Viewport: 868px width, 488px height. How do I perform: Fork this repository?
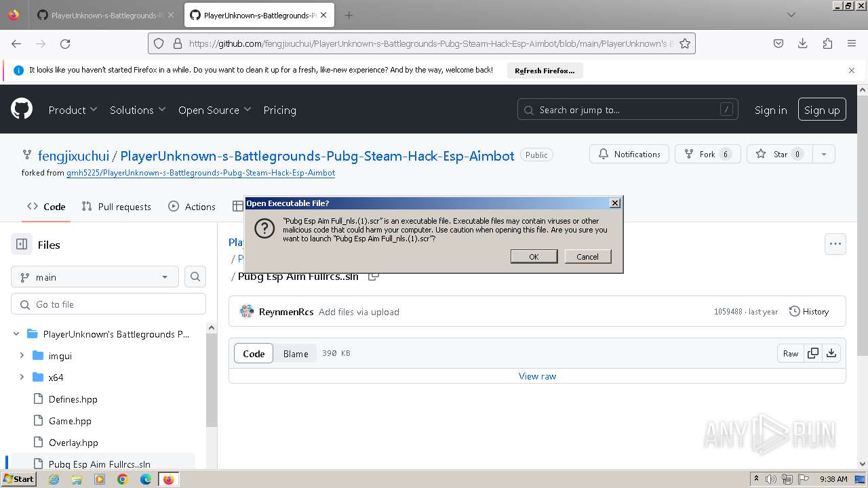tap(707, 154)
